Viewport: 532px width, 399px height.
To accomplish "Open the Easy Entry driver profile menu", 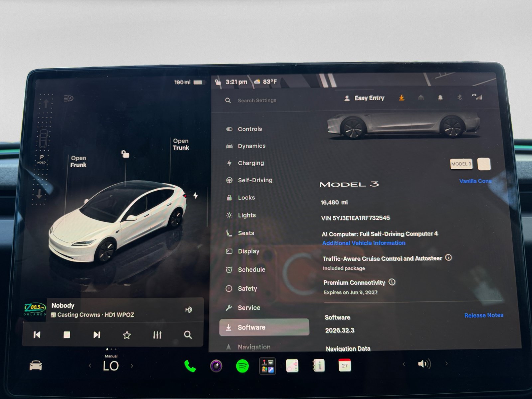I will pyautogui.click(x=364, y=98).
